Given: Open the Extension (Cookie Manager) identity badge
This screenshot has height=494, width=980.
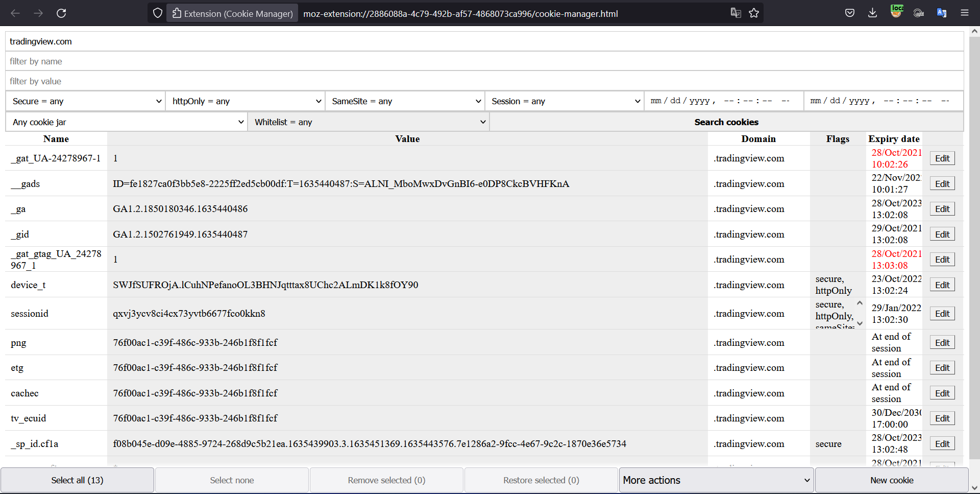Looking at the screenshot, I should pos(232,13).
